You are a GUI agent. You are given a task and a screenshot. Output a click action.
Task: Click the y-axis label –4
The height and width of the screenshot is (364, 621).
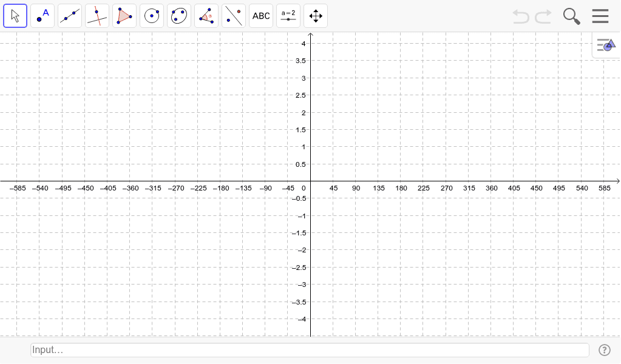pyautogui.click(x=302, y=319)
